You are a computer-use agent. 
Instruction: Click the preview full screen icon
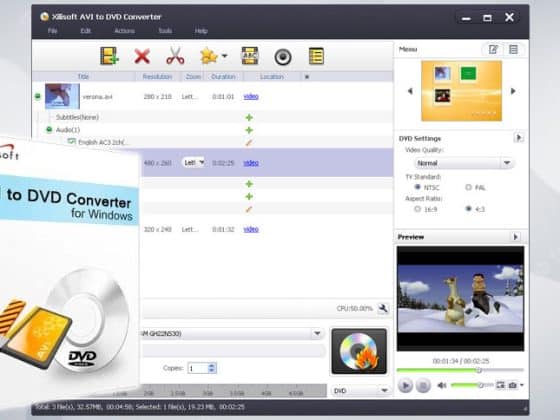point(501,385)
